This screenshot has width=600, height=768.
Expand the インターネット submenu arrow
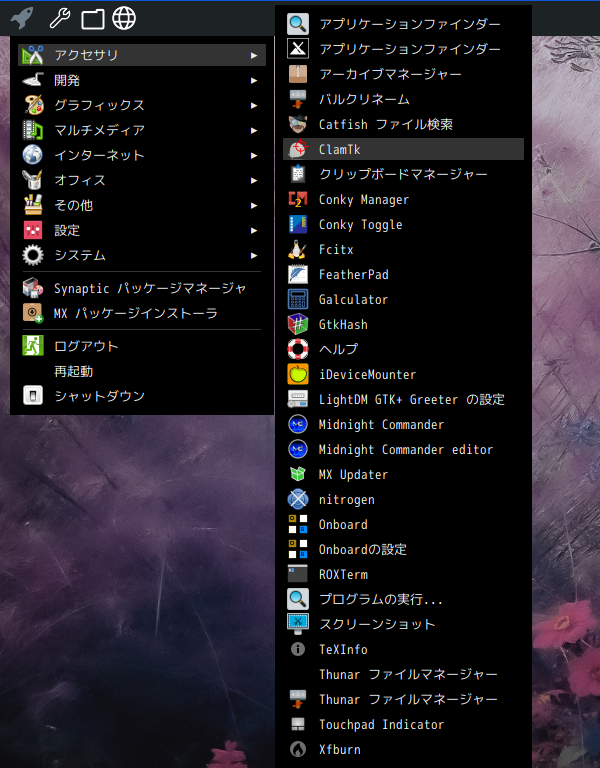(x=254, y=155)
